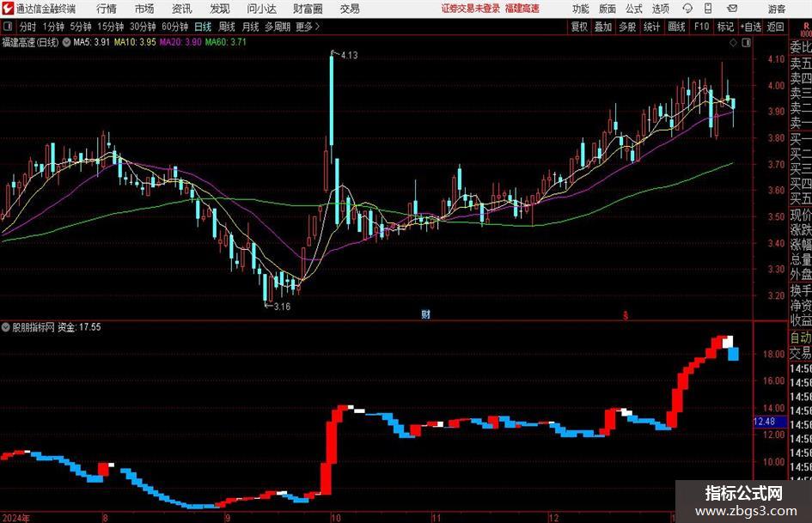The height and width of the screenshot is (523, 812).
Task: Open the customer service headset icon
Action: click(687, 9)
